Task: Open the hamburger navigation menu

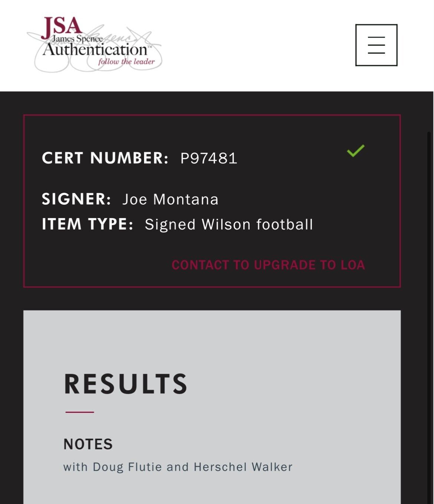Action: pyautogui.click(x=376, y=45)
